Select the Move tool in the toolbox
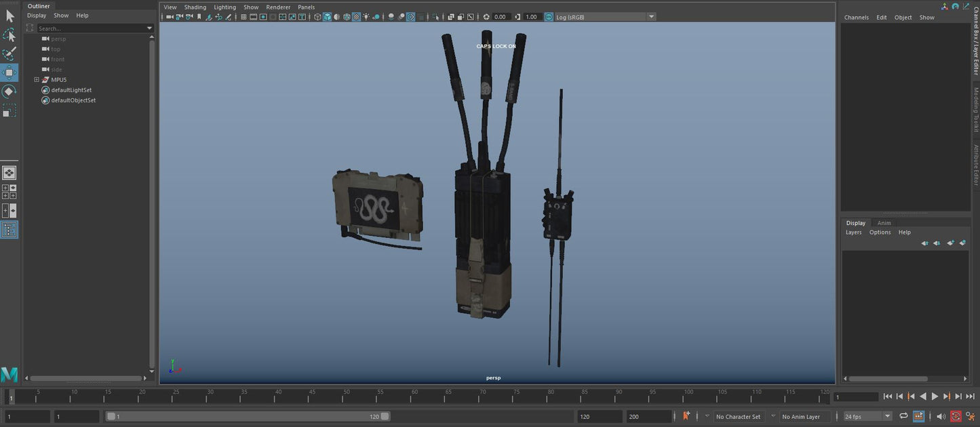 click(9, 71)
